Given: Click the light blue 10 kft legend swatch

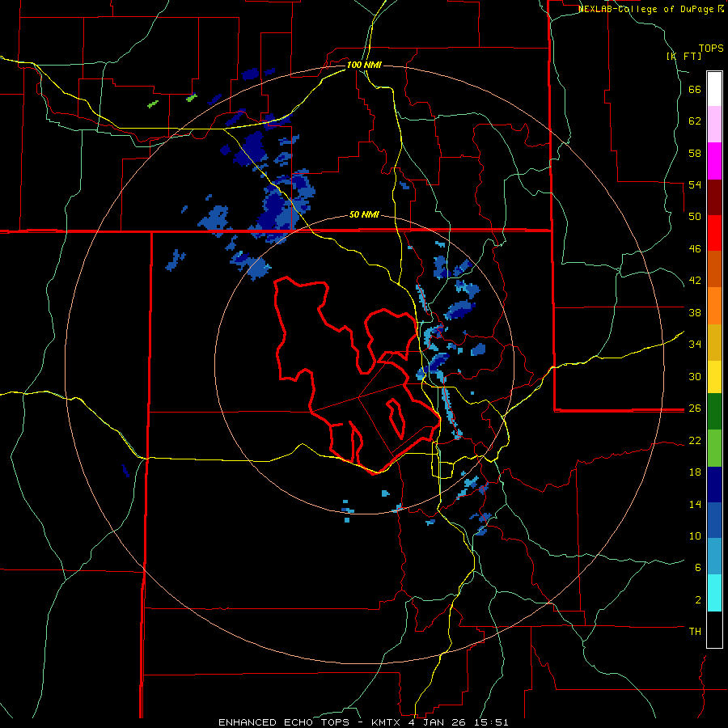Looking at the screenshot, I should 714,557.
